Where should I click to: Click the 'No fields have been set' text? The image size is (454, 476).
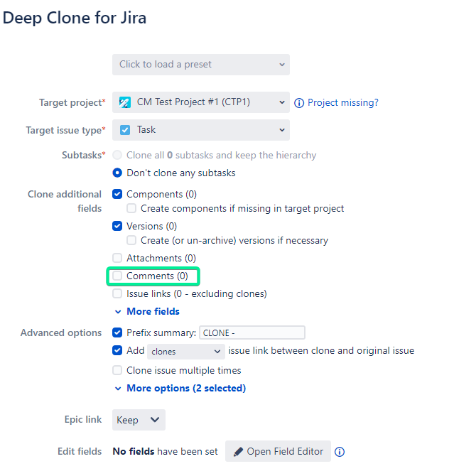(x=166, y=451)
